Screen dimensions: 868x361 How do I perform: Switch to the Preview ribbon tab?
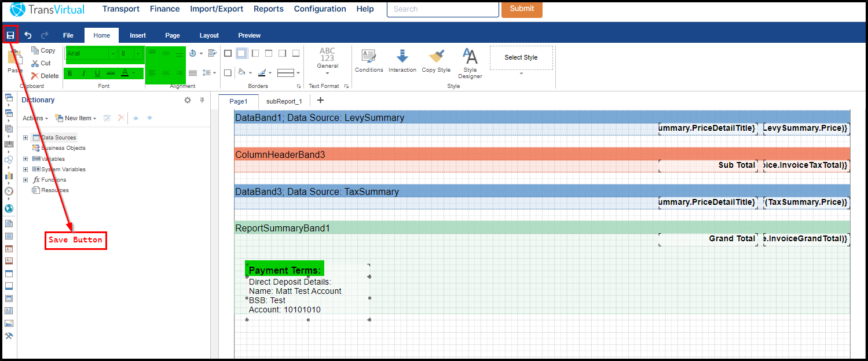(x=250, y=35)
